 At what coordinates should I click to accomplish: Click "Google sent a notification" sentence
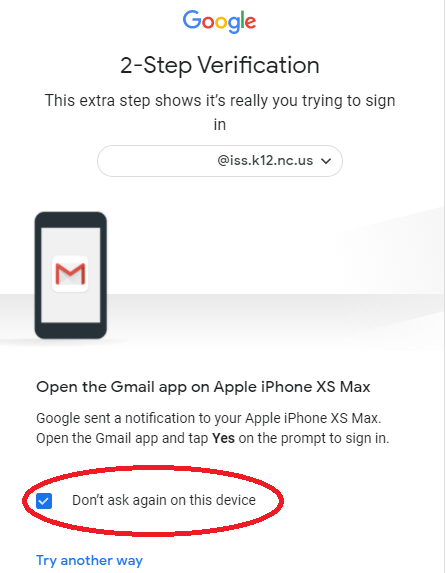208,418
